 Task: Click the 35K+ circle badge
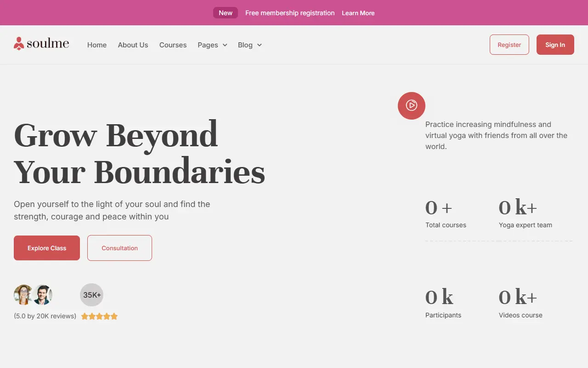(x=92, y=295)
